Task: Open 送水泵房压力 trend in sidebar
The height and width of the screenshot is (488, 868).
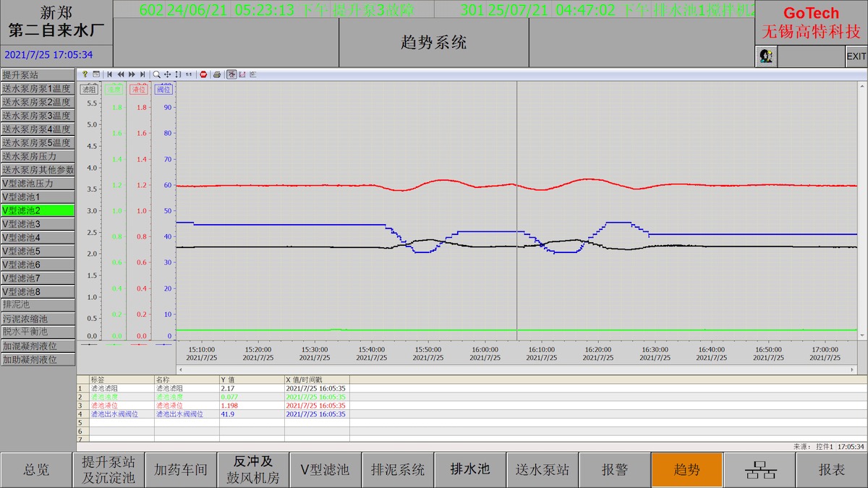Action: click(38, 156)
